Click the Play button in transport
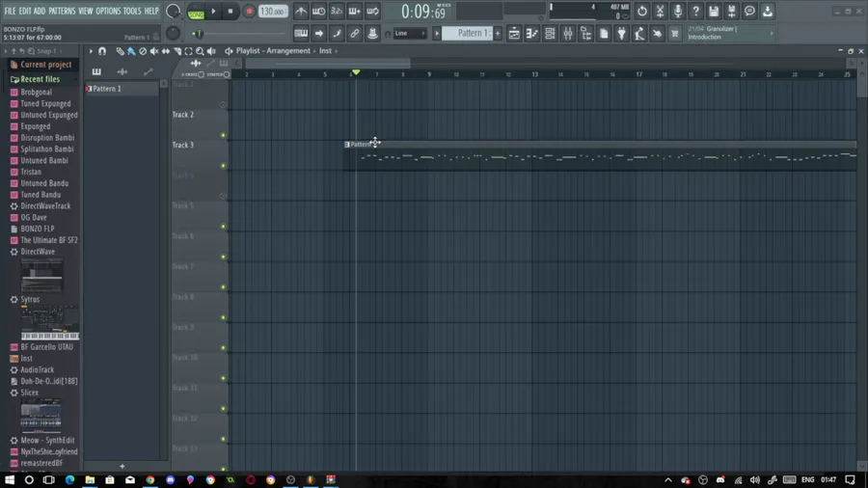The width and height of the screenshot is (868, 488). tap(213, 11)
